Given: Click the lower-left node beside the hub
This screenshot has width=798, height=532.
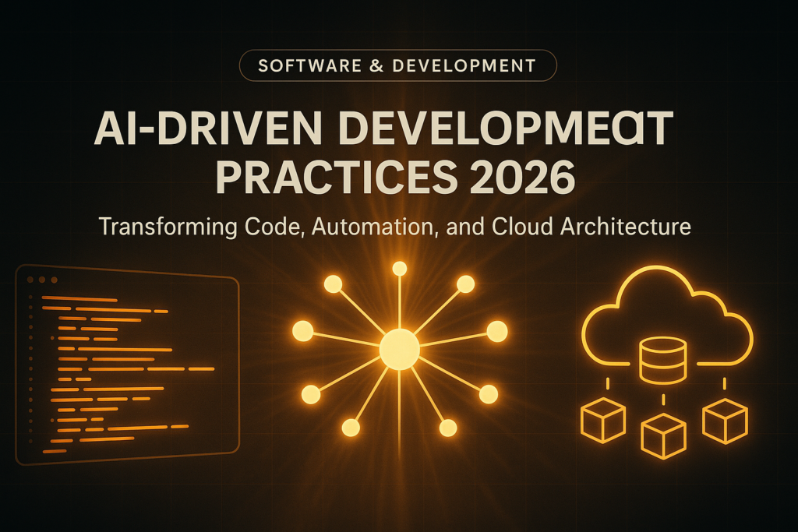Looking at the screenshot, I should (310, 395).
